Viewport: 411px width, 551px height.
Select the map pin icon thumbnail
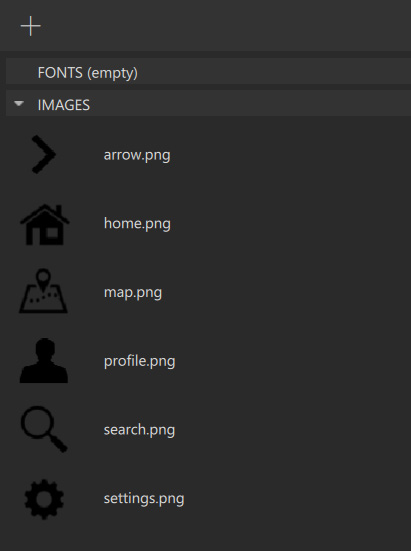click(43, 291)
